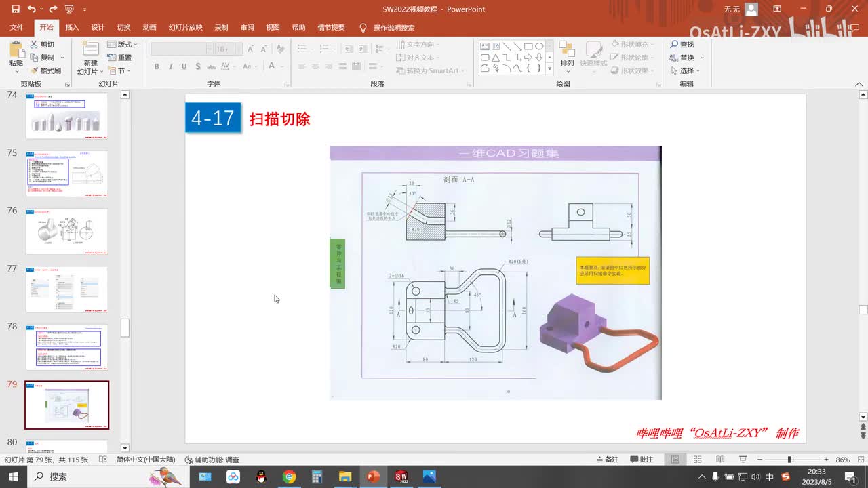
Task: Select slide 76 thumbnail
Action: coord(66,231)
